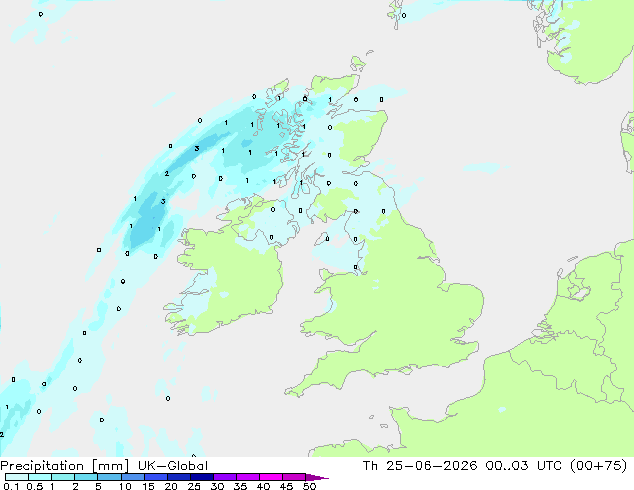Image resolution: width=634 pixels, height=490 pixels.
Task: Click the 15–20 mm legend swatch
Action: [x=156, y=477]
